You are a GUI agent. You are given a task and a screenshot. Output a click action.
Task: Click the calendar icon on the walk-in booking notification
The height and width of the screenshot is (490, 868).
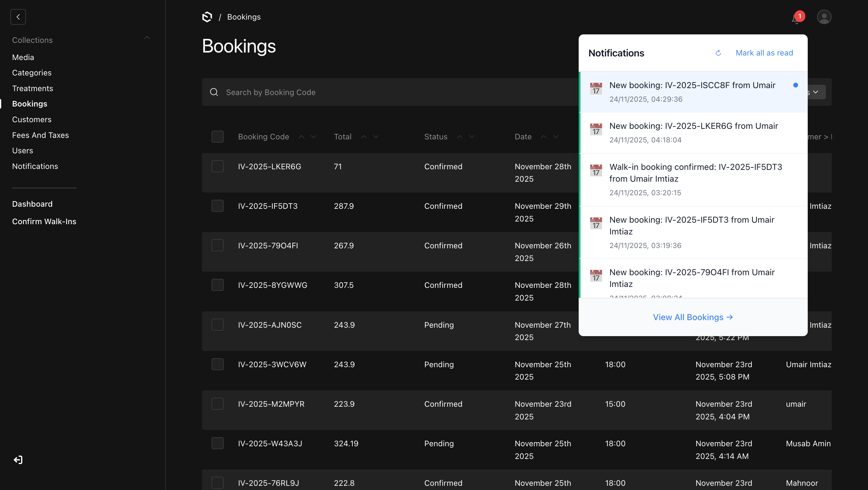pyautogui.click(x=596, y=170)
